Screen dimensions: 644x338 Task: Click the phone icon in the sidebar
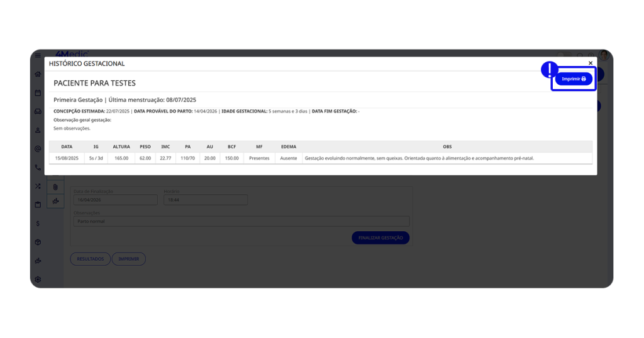click(38, 168)
